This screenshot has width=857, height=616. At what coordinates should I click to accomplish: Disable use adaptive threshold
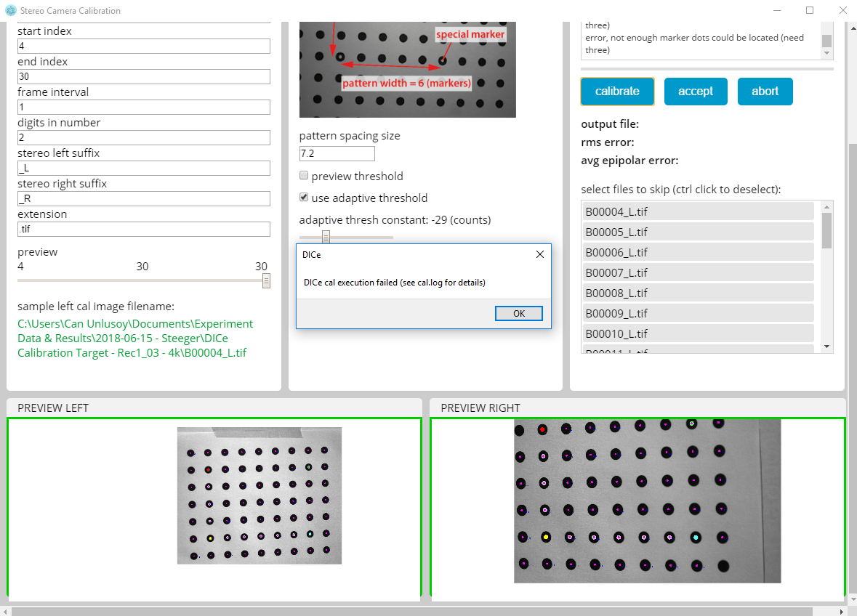(x=303, y=198)
